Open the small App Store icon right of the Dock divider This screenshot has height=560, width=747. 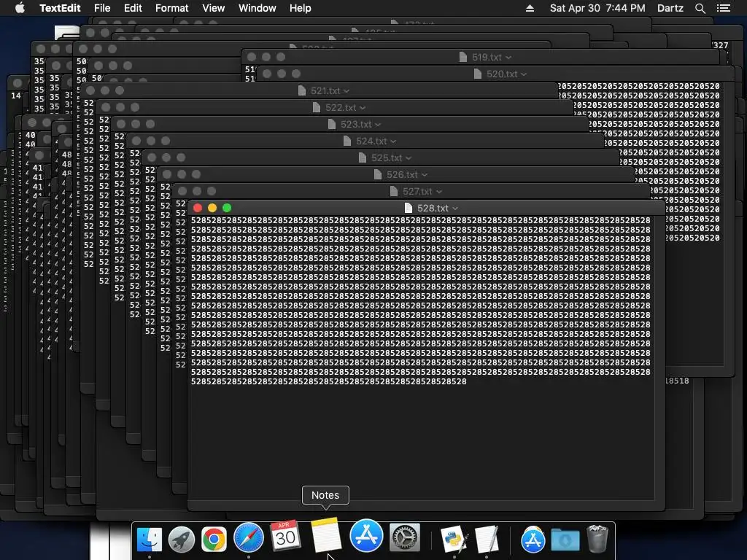tap(533, 539)
